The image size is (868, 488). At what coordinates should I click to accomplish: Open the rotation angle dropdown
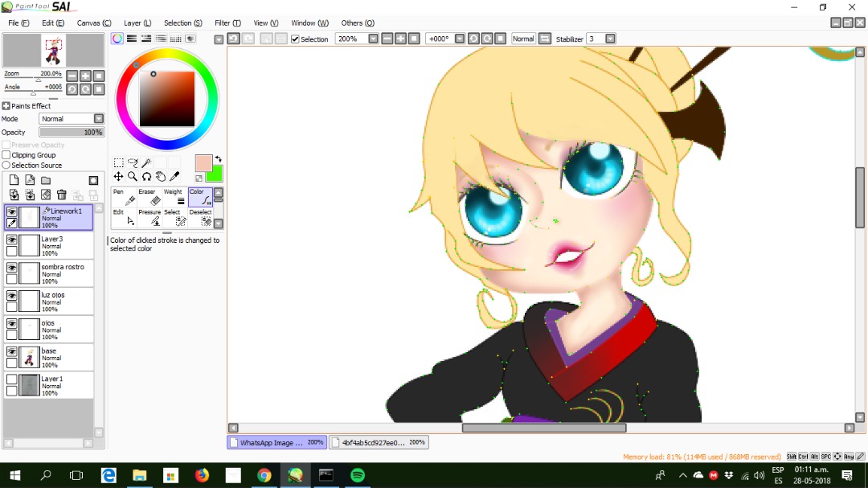(460, 39)
